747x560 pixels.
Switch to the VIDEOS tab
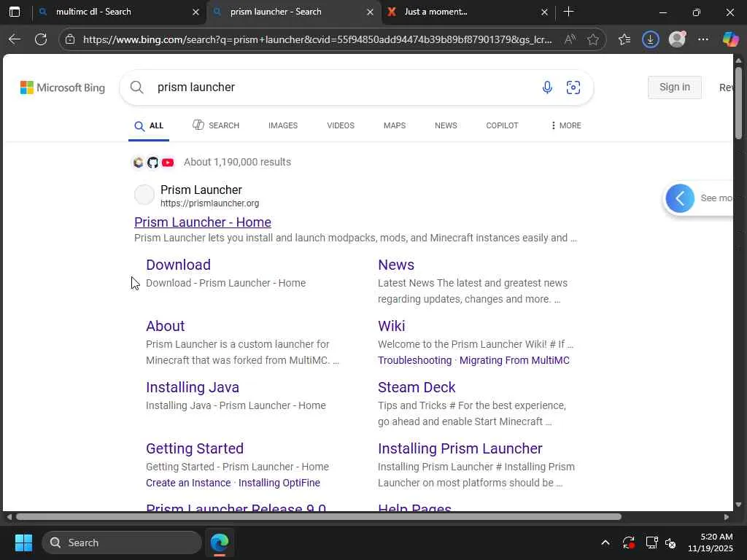[x=341, y=125]
